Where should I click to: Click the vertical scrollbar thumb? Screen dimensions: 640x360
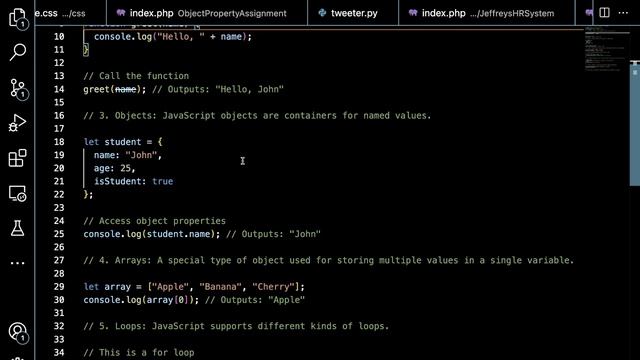pyautogui.click(x=635, y=123)
